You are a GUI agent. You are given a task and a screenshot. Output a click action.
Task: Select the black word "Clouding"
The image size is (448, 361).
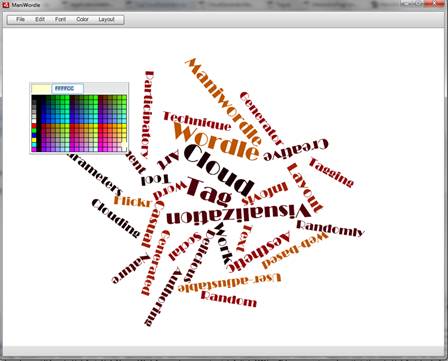tap(116, 218)
